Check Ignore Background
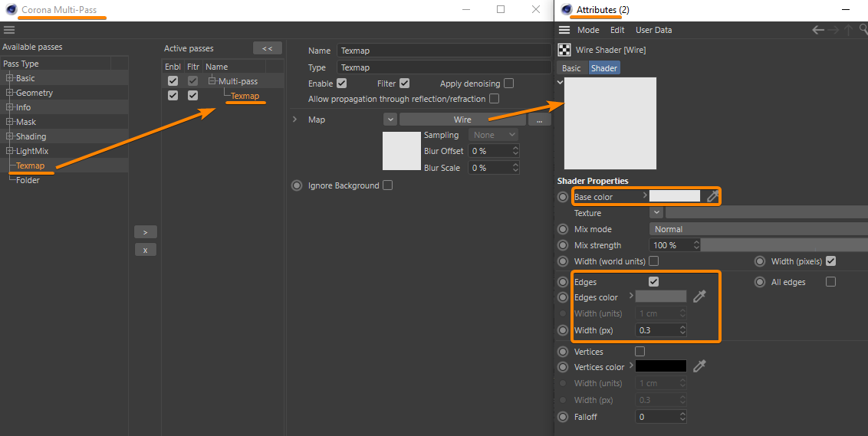 387,185
